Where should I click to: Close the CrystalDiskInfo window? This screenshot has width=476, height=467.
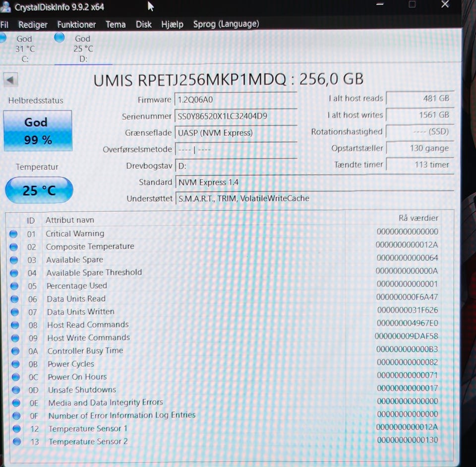pos(445,4)
